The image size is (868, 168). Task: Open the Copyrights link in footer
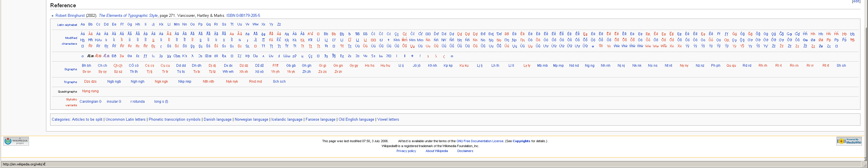click(521, 141)
